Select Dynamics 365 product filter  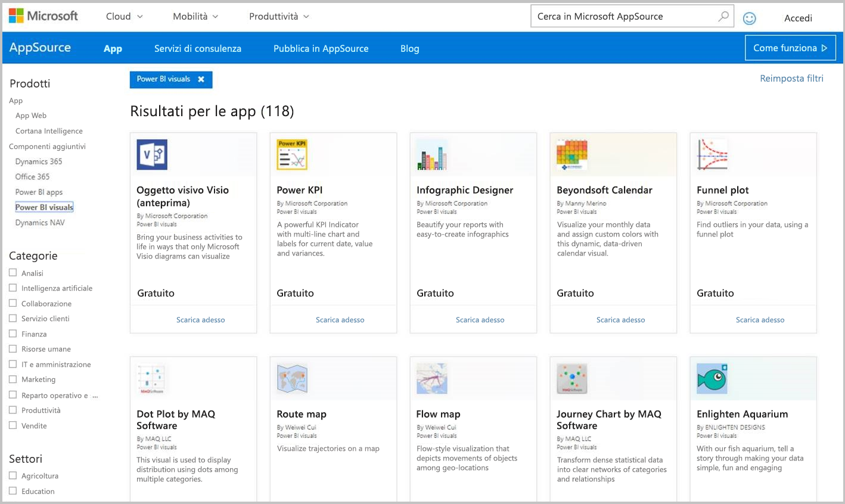pyautogui.click(x=39, y=161)
